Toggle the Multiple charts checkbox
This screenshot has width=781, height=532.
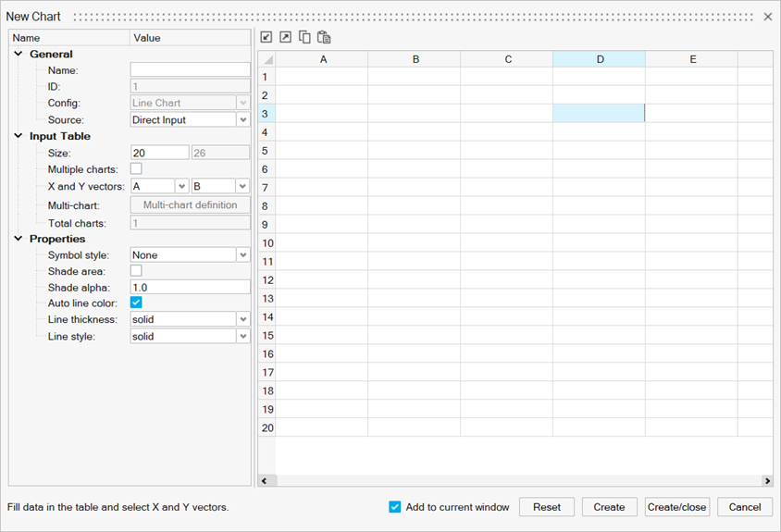[x=136, y=169]
